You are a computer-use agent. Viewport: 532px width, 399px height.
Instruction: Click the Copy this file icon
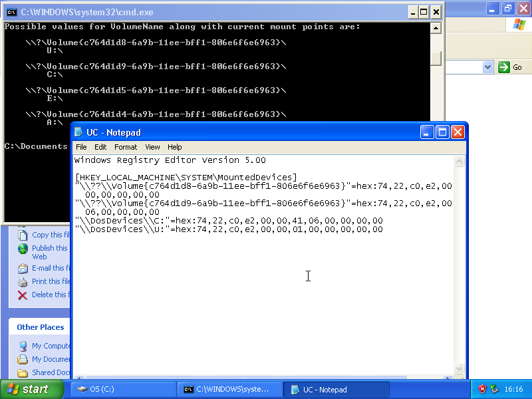23,235
